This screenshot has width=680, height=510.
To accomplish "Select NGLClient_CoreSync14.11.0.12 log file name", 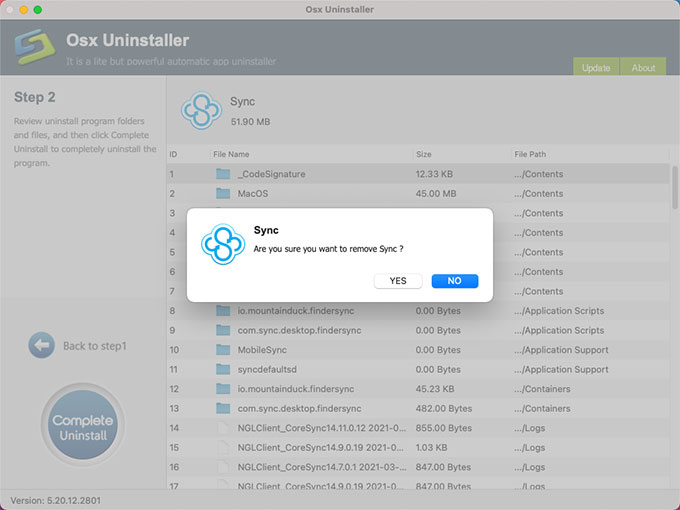I will click(x=322, y=428).
